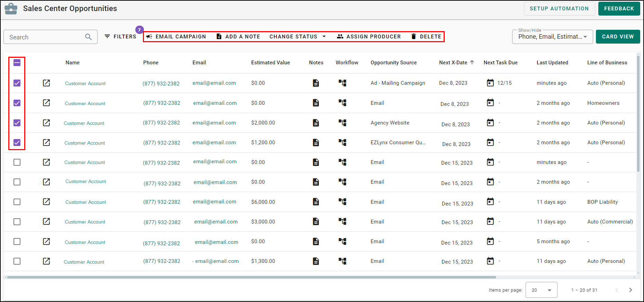
Task: Open the BOP Liability row's external link icon
Action: pos(46,202)
